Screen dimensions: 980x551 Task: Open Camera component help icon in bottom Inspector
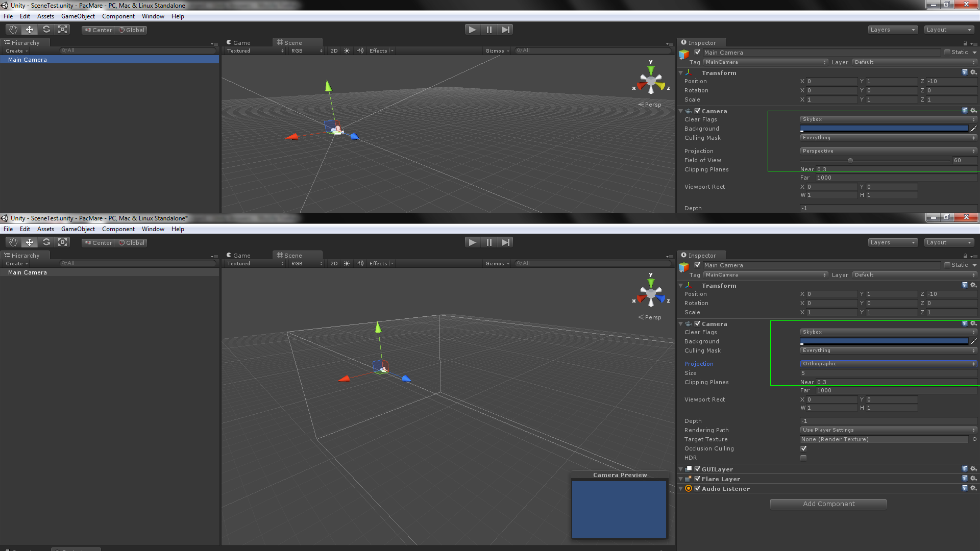[x=965, y=323]
